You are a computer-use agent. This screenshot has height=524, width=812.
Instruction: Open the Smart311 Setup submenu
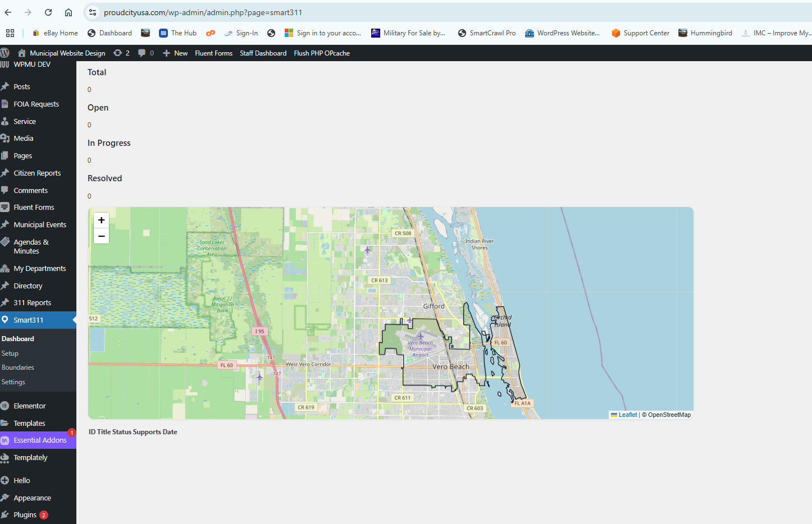(x=10, y=353)
